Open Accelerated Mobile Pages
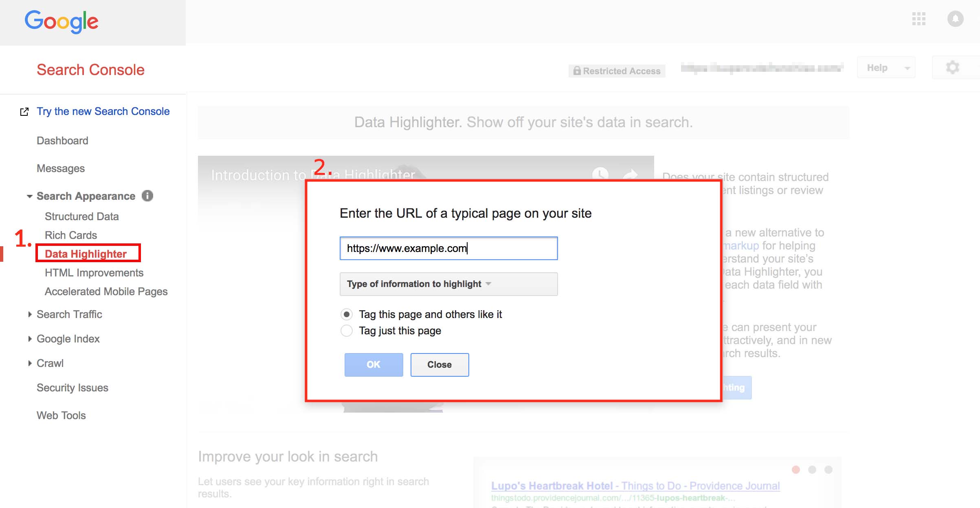Viewport: 980px width, 508px height. (x=106, y=292)
